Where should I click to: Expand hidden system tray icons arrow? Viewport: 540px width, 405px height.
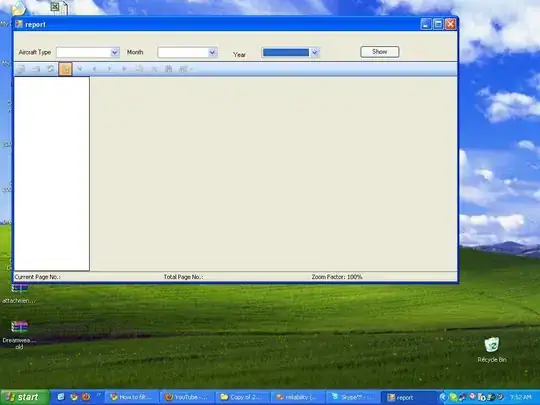click(444, 397)
